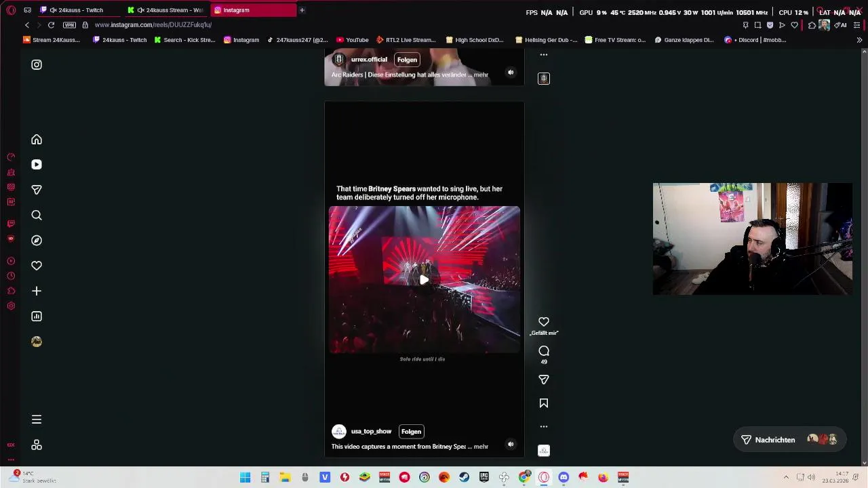868x488 pixels.
Task: Open the Nachrichten messages button
Action: pos(789,440)
